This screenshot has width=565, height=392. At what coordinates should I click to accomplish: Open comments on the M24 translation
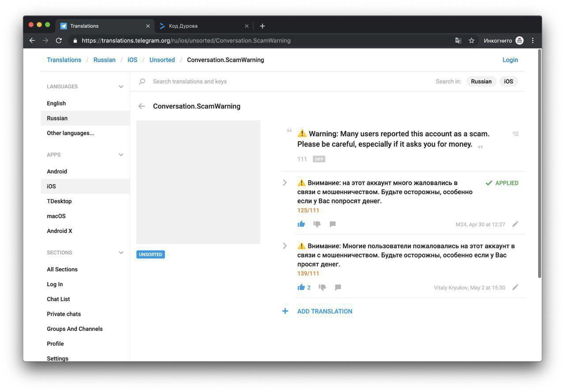(x=333, y=224)
